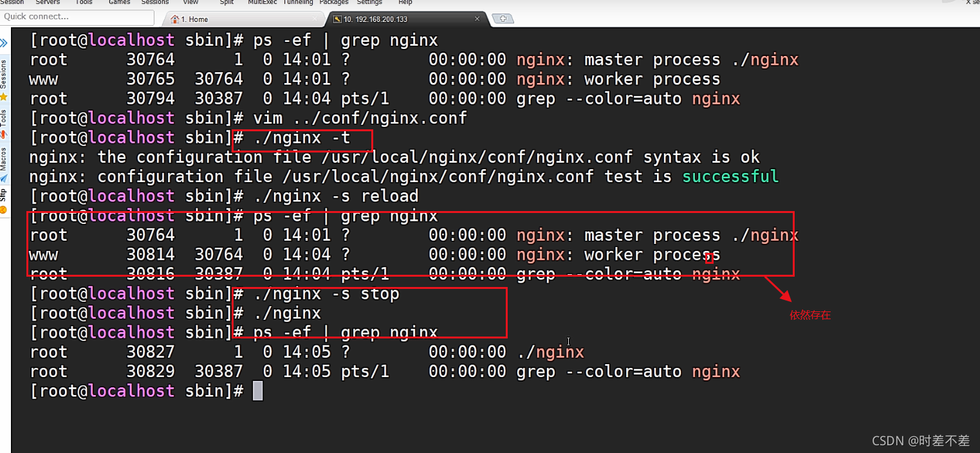
Task: Click the terminal cursor block at the last prompt
Action: (x=258, y=391)
